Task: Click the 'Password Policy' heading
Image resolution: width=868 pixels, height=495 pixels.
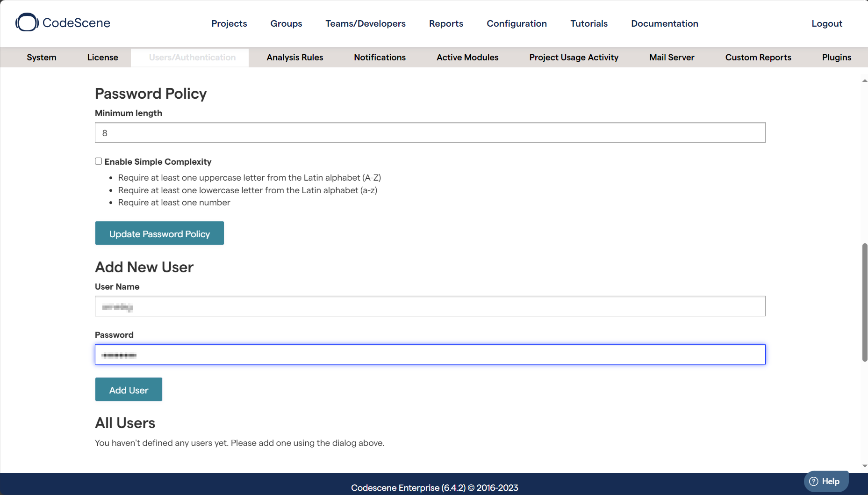Action: pyautogui.click(x=151, y=94)
